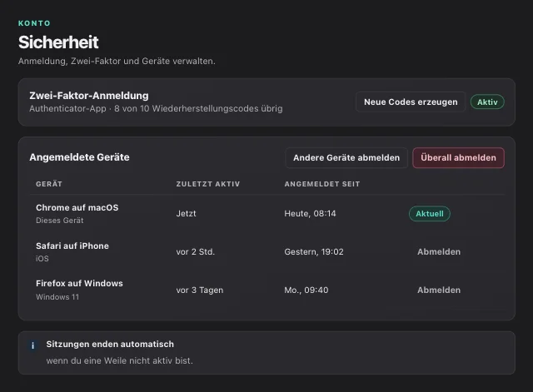Click the vor 2 Std. cell
This screenshot has height=392, width=533.
[x=196, y=251]
